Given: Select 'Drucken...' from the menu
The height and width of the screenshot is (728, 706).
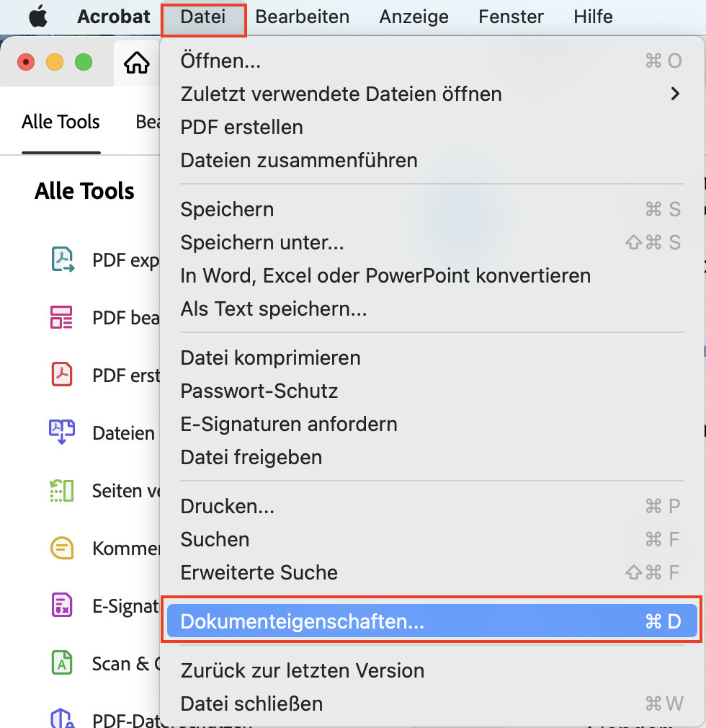Looking at the screenshot, I should 227,506.
